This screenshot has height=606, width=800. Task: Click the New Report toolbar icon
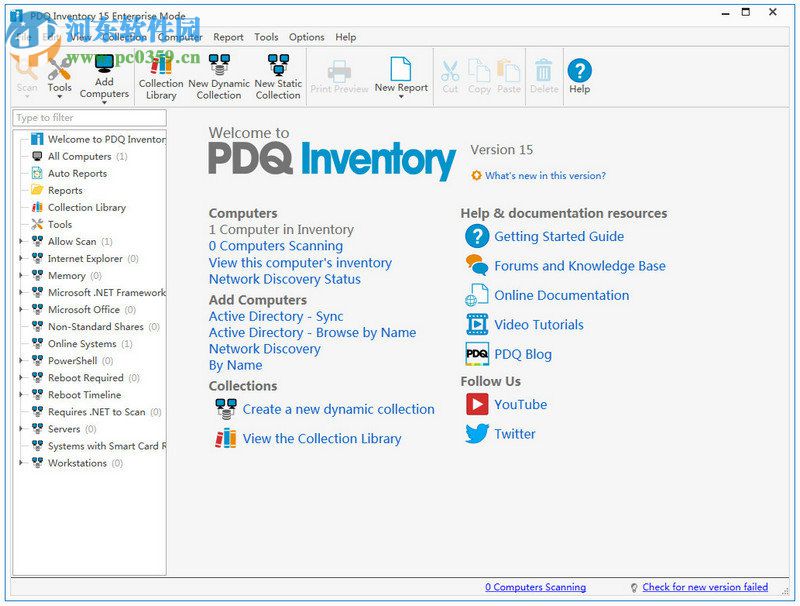pos(400,72)
